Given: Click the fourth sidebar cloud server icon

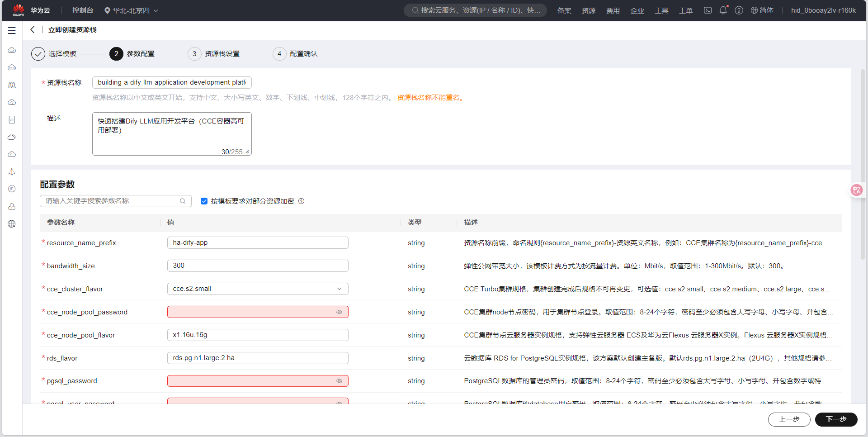Looking at the screenshot, I should point(12,102).
